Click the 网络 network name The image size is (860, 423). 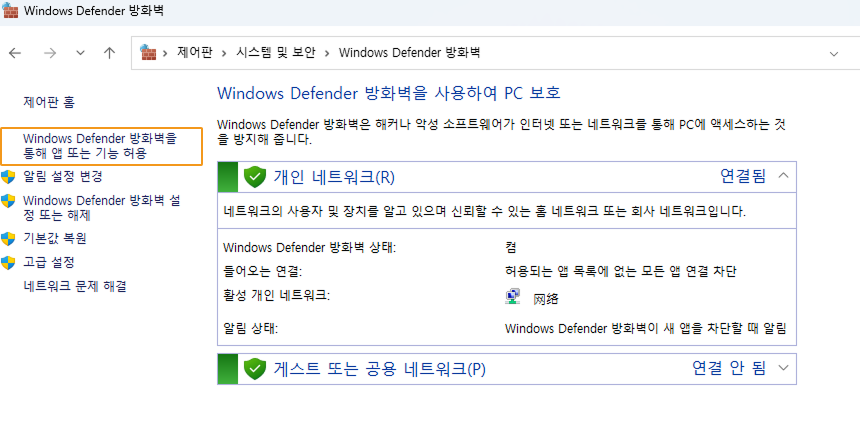pos(546,299)
